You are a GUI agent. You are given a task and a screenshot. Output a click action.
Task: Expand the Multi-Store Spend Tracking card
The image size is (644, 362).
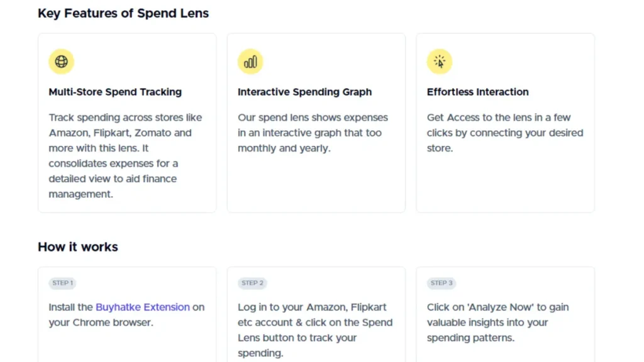(x=127, y=123)
